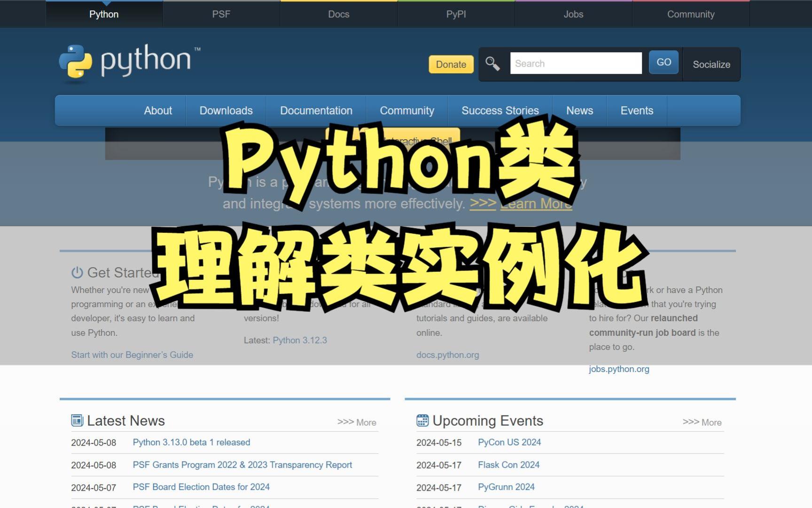Open PyCon US 2024 event
Screen dimensions: 812x508
click(509, 442)
